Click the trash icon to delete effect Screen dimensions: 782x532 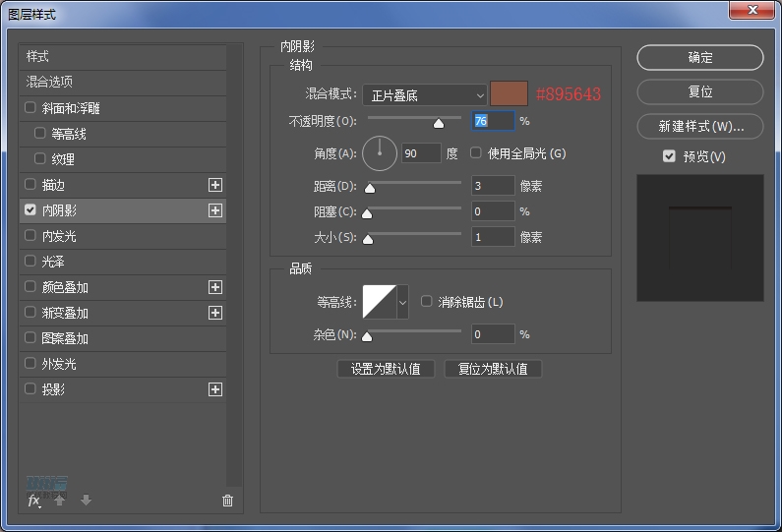coord(228,501)
